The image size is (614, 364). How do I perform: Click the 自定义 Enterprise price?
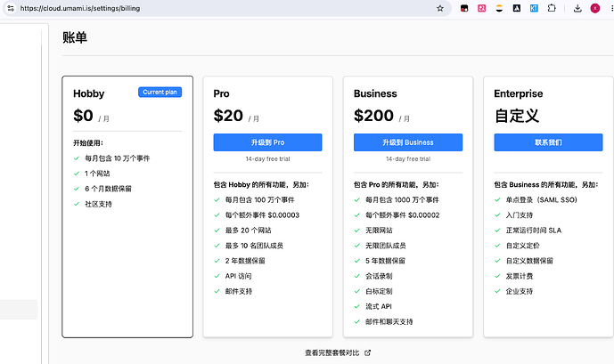[517, 116]
